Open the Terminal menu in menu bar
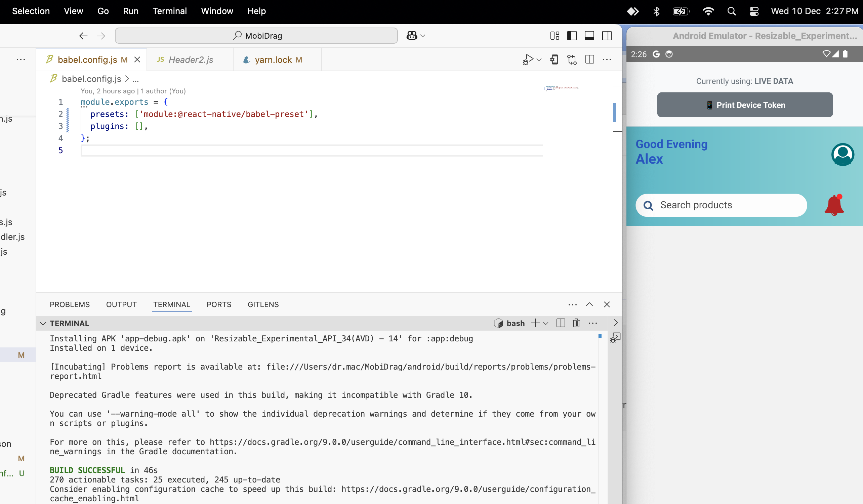This screenshot has height=504, width=863. [x=169, y=11]
